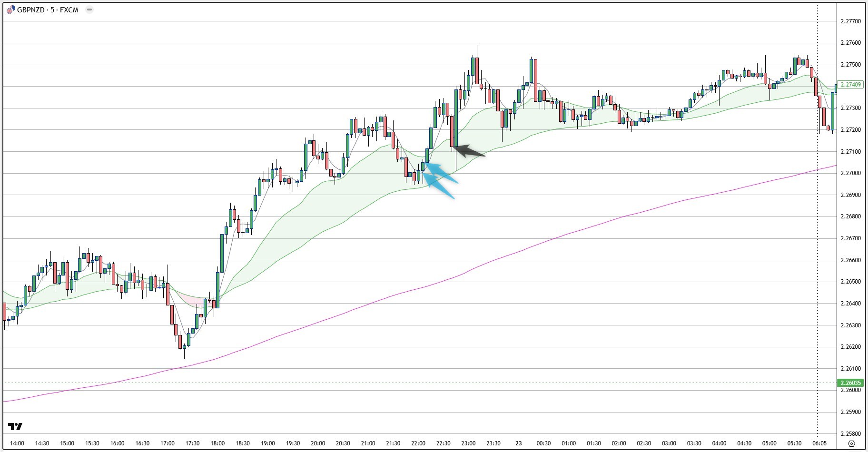Click the TradingView logo on the chart
868x452 pixels.
click(15, 426)
